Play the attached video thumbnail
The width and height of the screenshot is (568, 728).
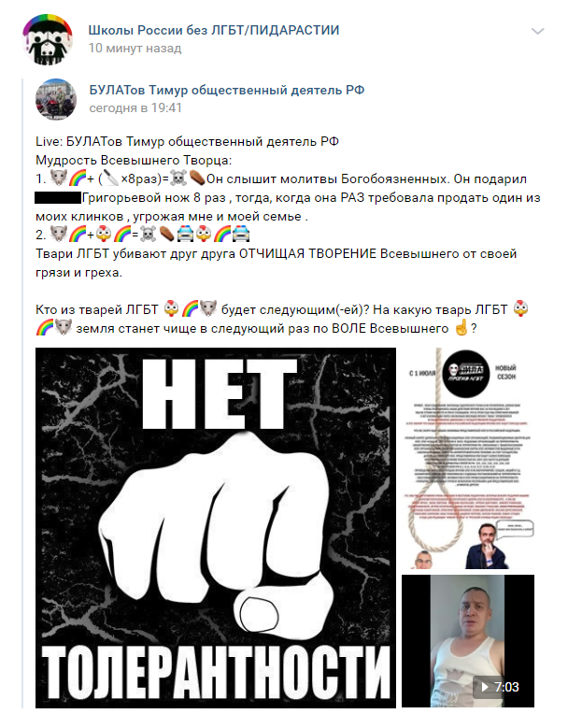tap(468, 641)
